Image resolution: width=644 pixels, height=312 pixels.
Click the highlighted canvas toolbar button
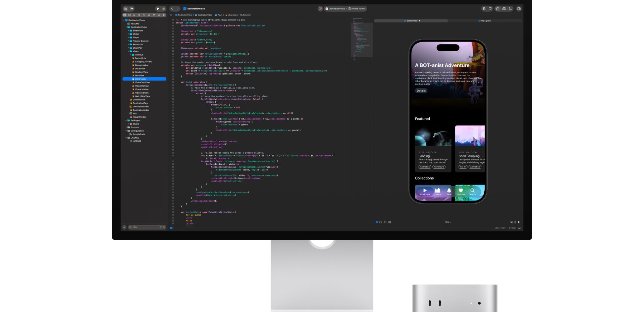coord(498,9)
